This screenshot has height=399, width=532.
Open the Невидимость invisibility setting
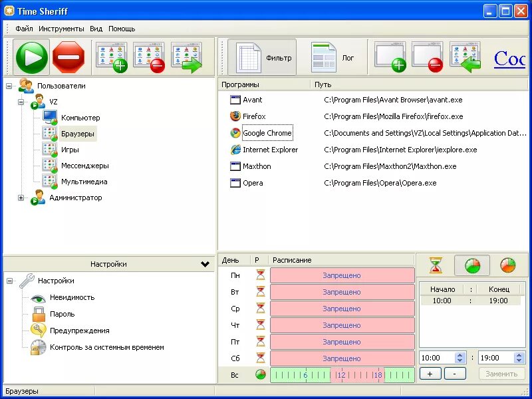click(x=72, y=297)
